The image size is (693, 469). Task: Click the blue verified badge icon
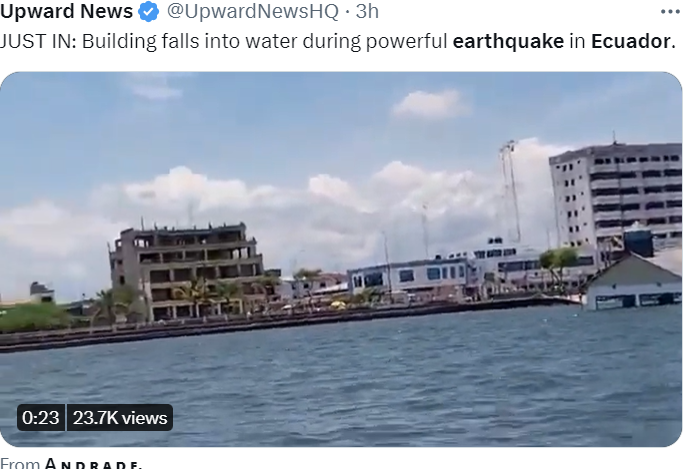coord(149,11)
